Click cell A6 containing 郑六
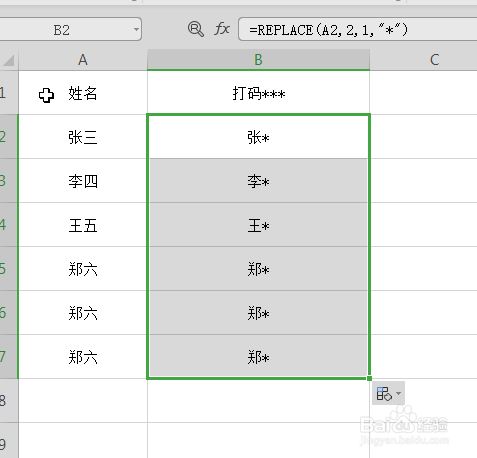 click(x=83, y=313)
